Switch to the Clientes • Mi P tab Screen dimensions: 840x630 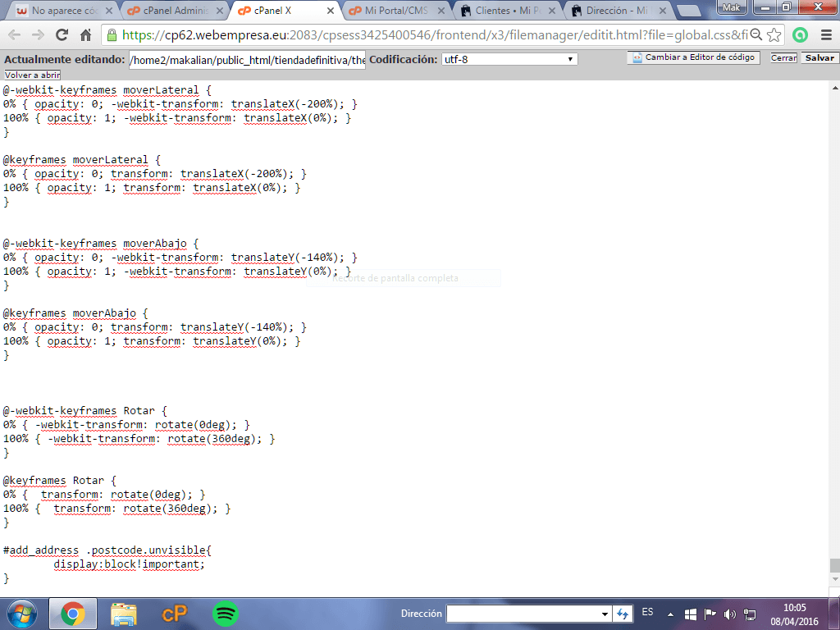[509, 10]
